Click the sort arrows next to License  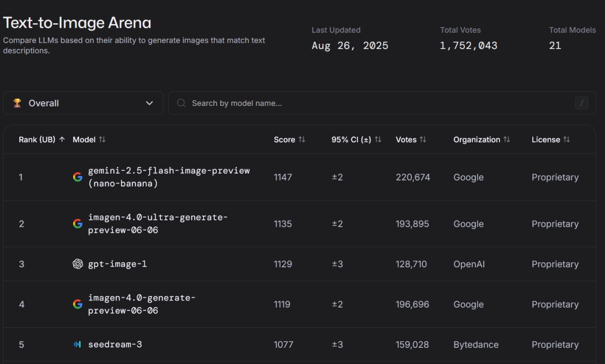tap(567, 140)
